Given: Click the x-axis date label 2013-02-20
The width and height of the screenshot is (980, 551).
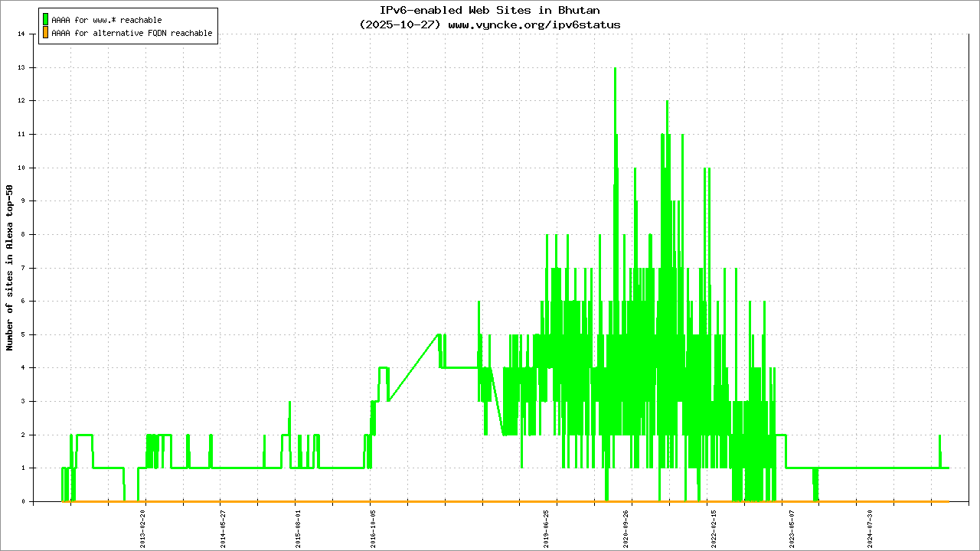Looking at the screenshot, I should pyautogui.click(x=143, y=529).
